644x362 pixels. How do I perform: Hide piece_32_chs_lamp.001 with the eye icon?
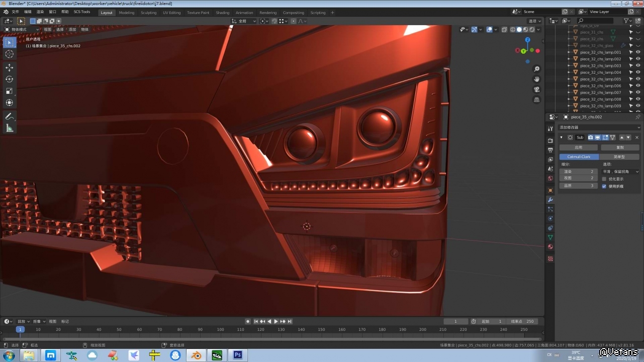pos(638,52)
